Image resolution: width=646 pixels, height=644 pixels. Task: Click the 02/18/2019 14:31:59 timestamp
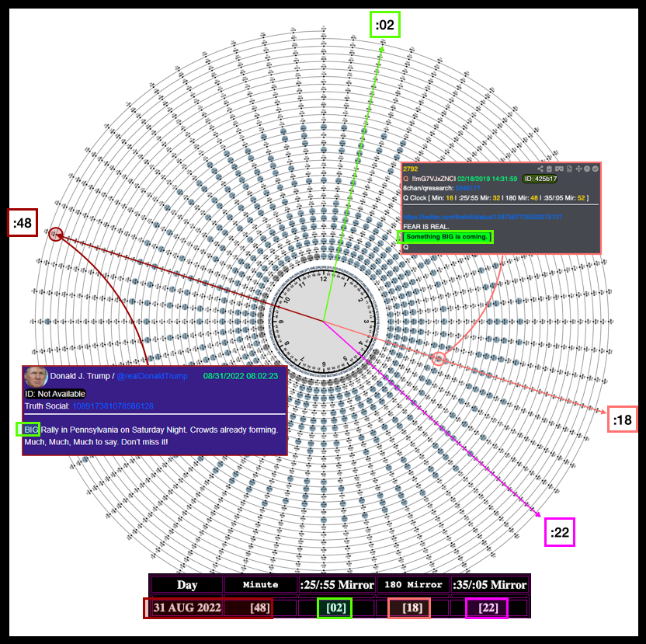[x=487, y=179]
